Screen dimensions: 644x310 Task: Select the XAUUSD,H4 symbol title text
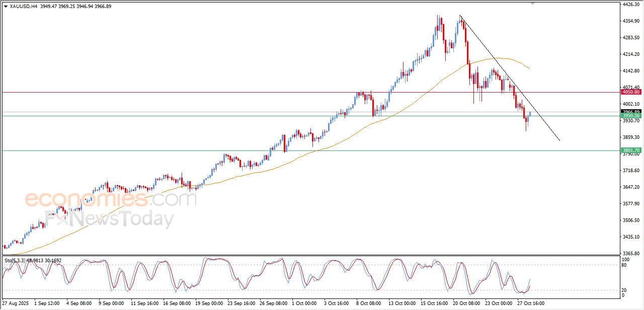23,7
